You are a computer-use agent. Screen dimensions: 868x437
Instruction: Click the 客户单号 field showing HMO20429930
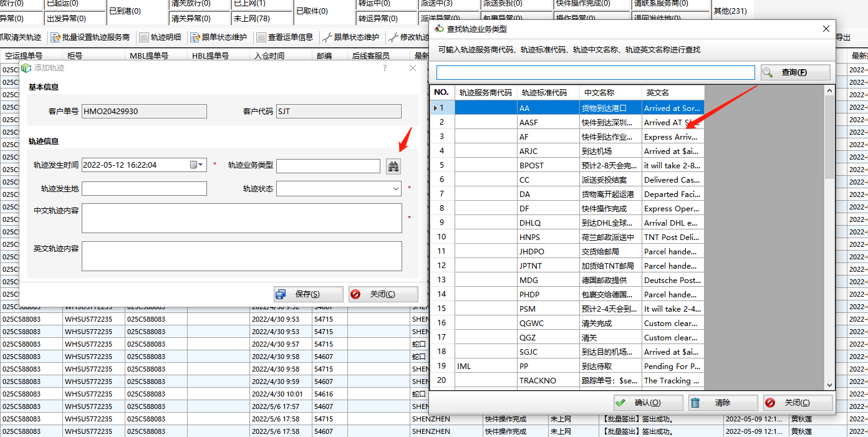[x=144, y=112]
